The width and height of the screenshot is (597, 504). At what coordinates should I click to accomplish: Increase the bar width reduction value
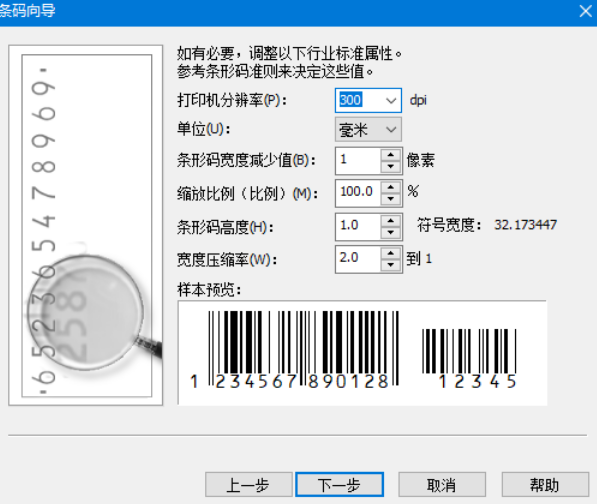(x=391, y=155)
